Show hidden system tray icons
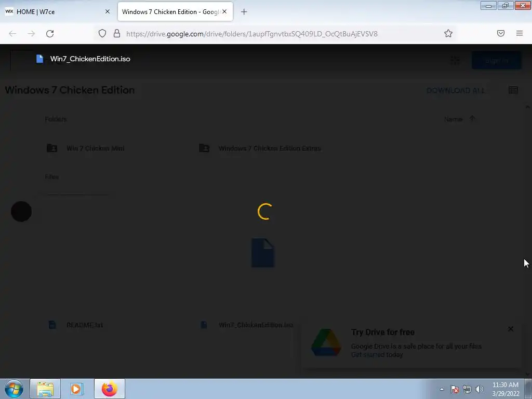The width and height of the screenshot is (532, 399). [x=442, y=389]
